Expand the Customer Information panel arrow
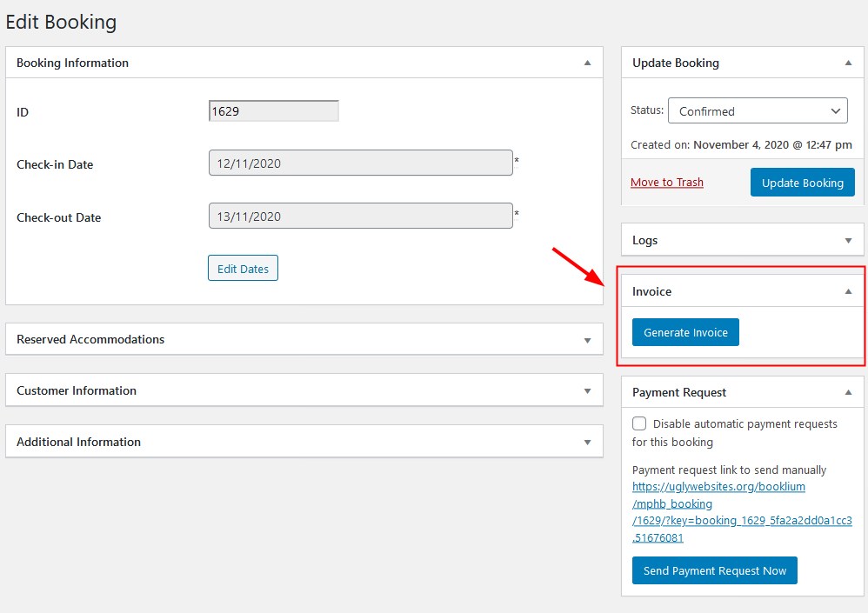 587,391
